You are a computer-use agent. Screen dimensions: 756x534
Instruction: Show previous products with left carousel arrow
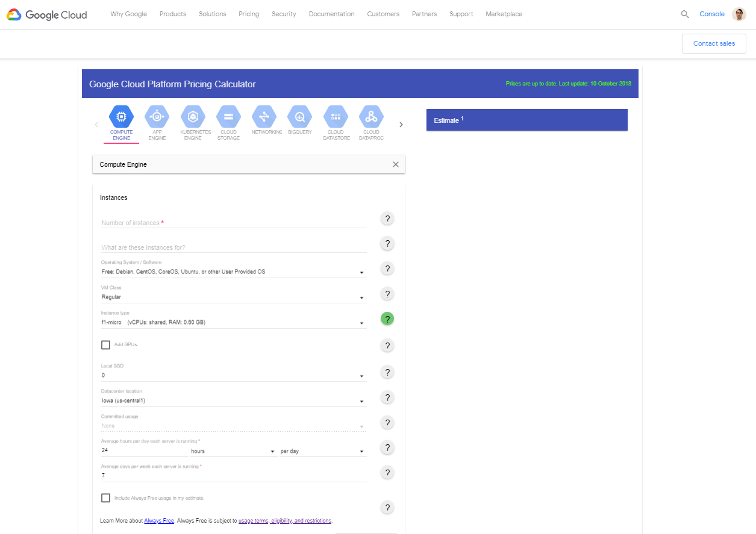coord(96,125)
